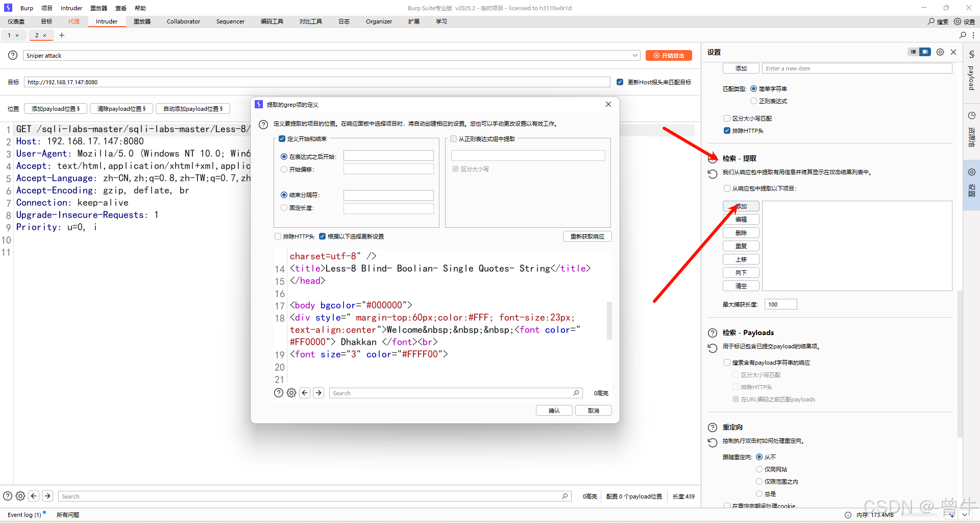Image resolution: width=980 pixels, height=523 pixels.
Task: Enable 搜索含有payload字符串的响应 checkbox
Action: coord(727,363)
